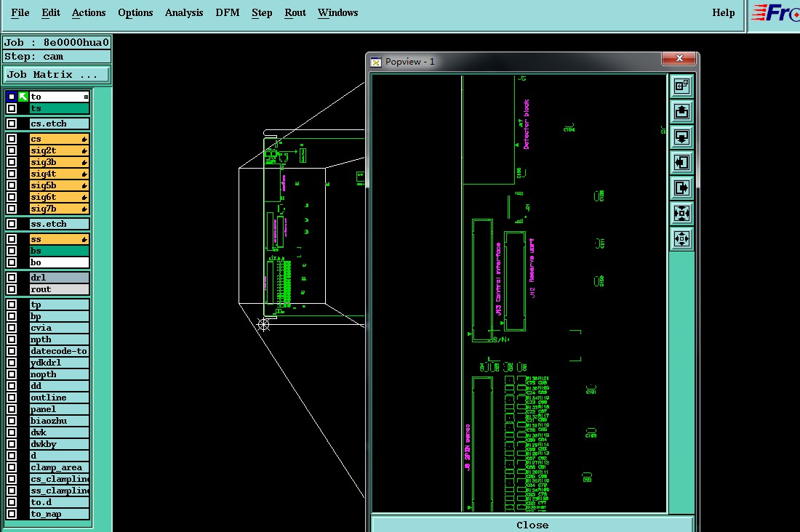Select the biaozhu layer name

[x=59, y=421]
